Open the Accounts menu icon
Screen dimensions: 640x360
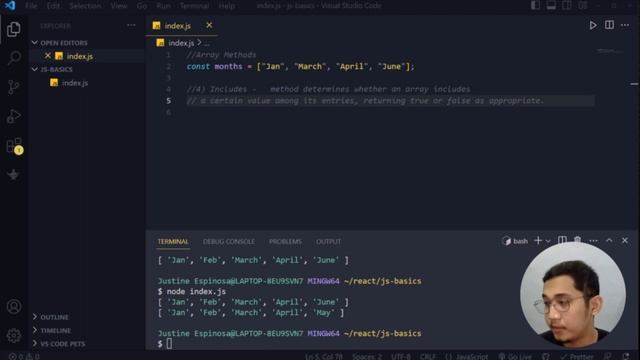[13, 307]
